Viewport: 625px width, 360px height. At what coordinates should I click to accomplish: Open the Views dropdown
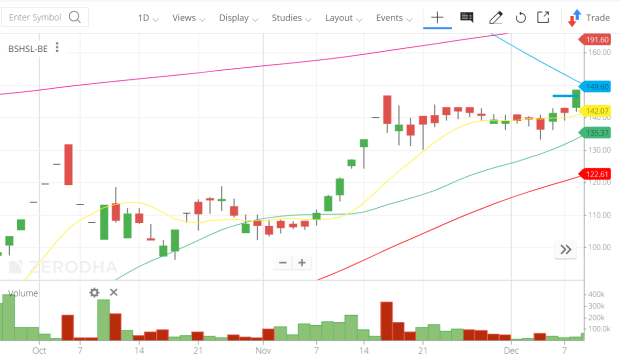pyautogui.click(x=189, y=18)
